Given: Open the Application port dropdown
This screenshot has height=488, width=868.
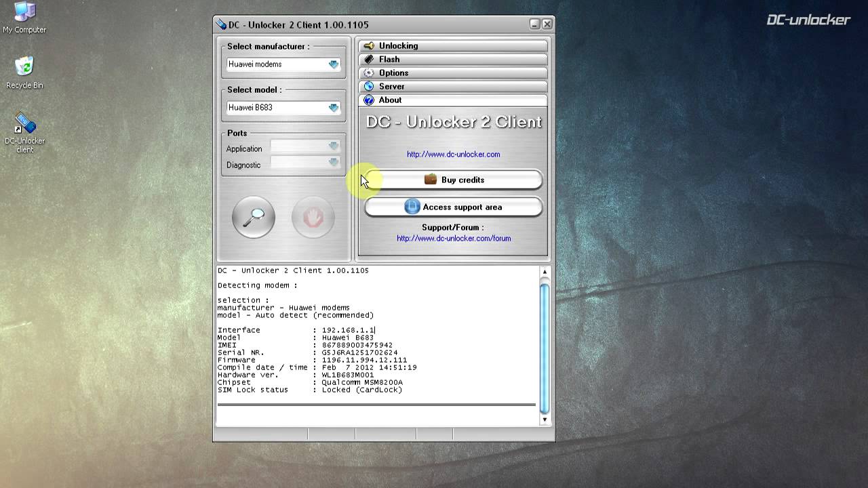Looking at the screenshot, I should 304,146.
